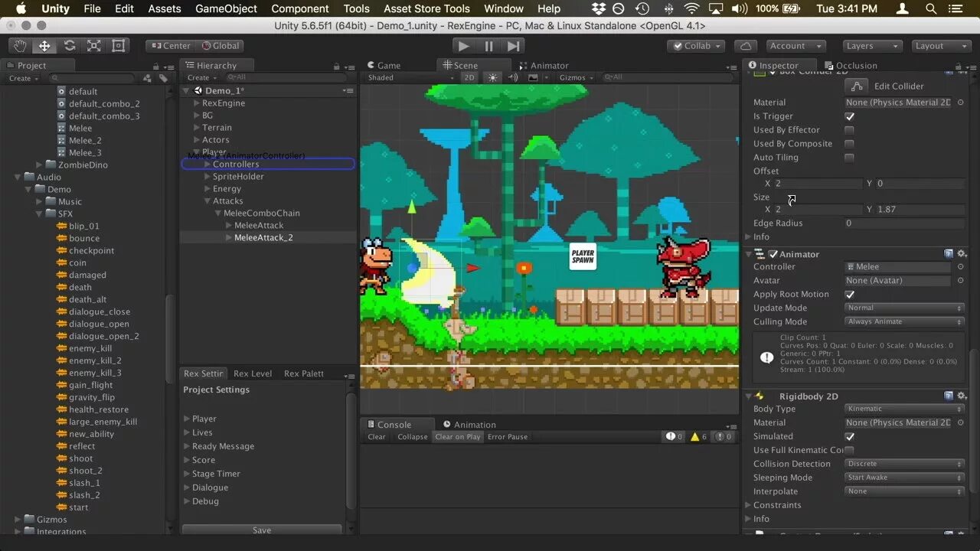The image size is (980, 551).
Task: Enable the Used By Composite checkbox
Action: [x=849, y=144]
